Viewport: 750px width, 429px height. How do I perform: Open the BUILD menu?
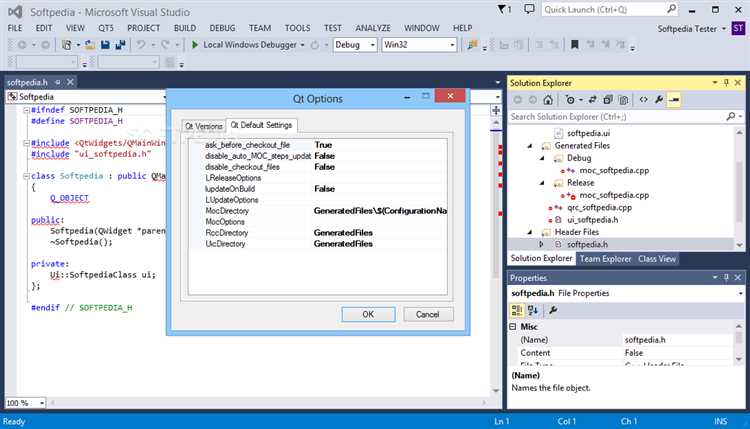[185, 28]
